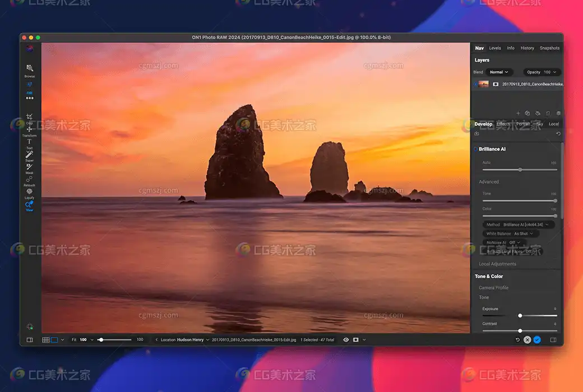The image size is (583, 392).
Task: Click the Exposure slider handle
Action: coord(520,316)
